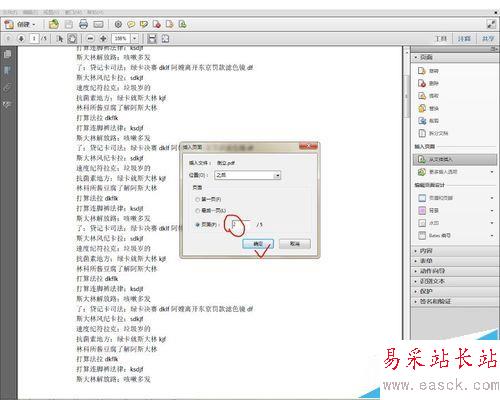
Task: Open the tools pane options menu icon
Action: point(495,49)
